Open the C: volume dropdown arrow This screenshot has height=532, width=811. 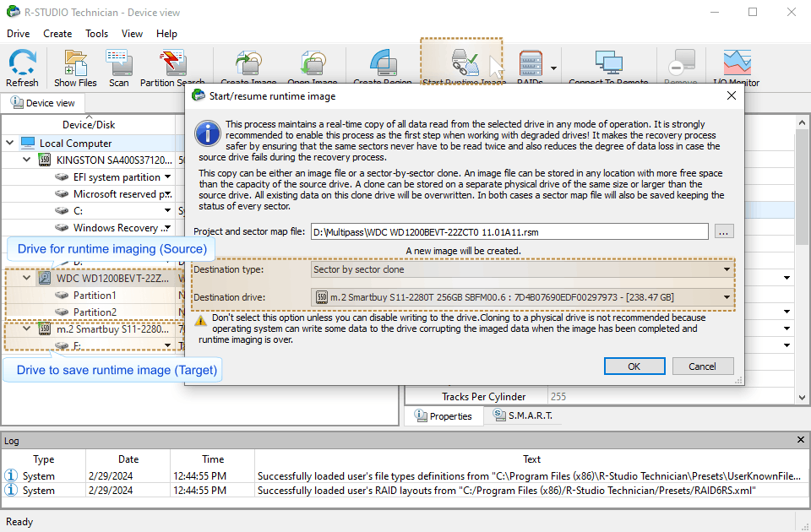167,210
